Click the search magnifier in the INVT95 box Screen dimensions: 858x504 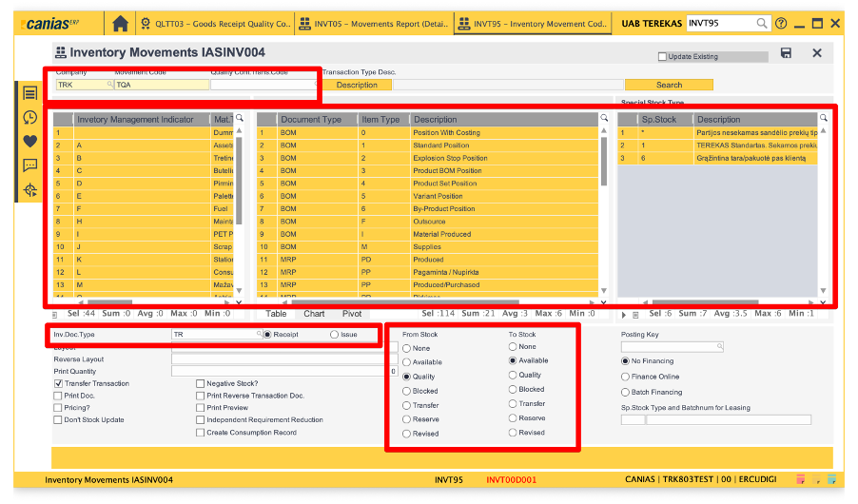[x=762, y=23]
